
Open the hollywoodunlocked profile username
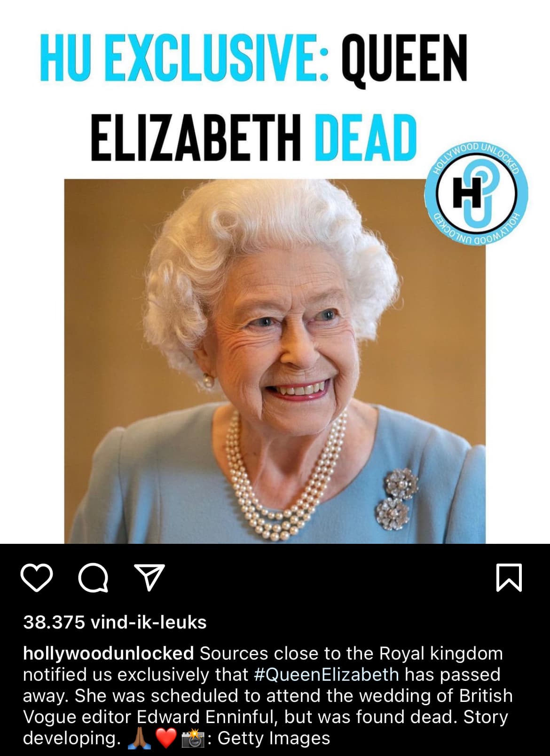tap(109, 653)
